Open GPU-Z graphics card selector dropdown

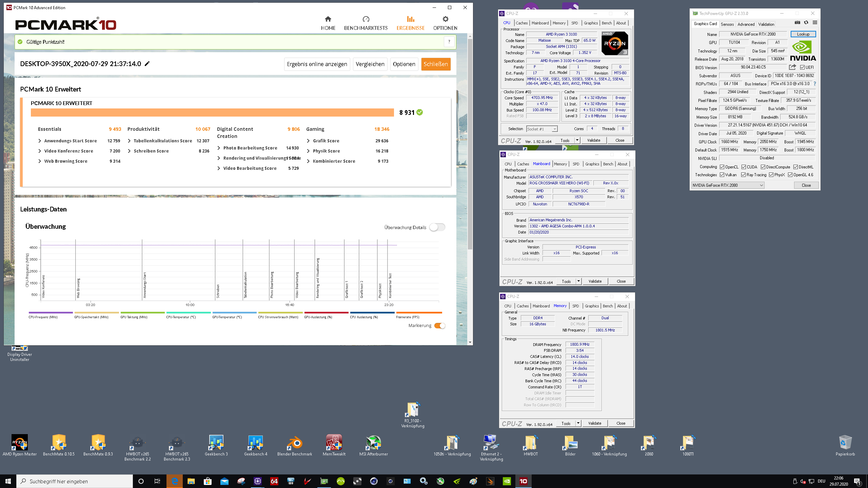728,185
